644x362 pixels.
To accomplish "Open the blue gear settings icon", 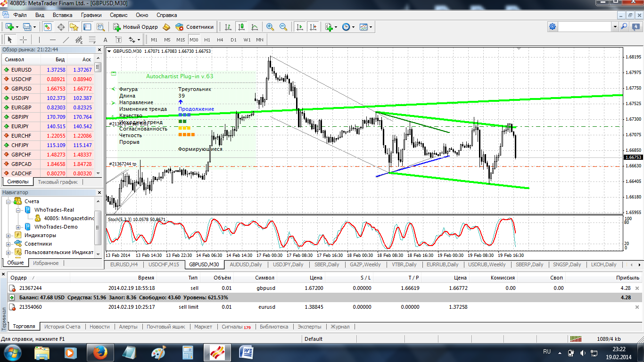I will point(553,27).
